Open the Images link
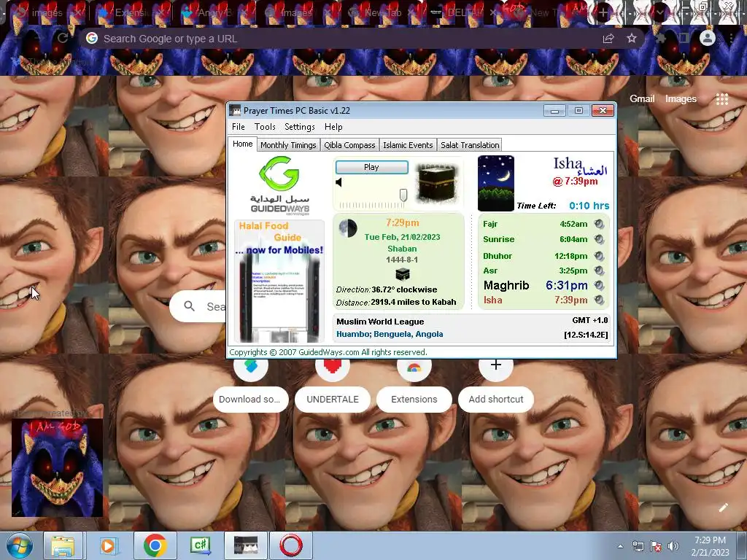Screen dimensions: 747x560 click(x=681, y=98)
